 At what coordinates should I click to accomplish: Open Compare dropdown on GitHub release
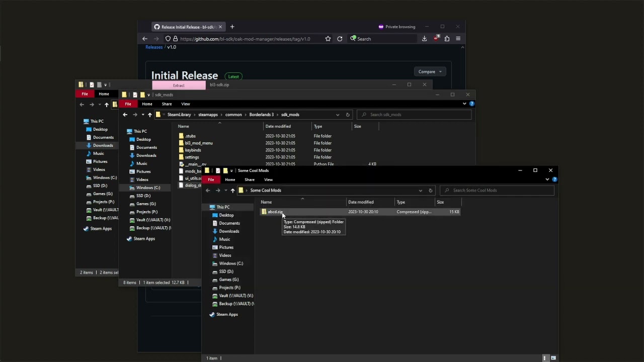(x=430, y=71)
